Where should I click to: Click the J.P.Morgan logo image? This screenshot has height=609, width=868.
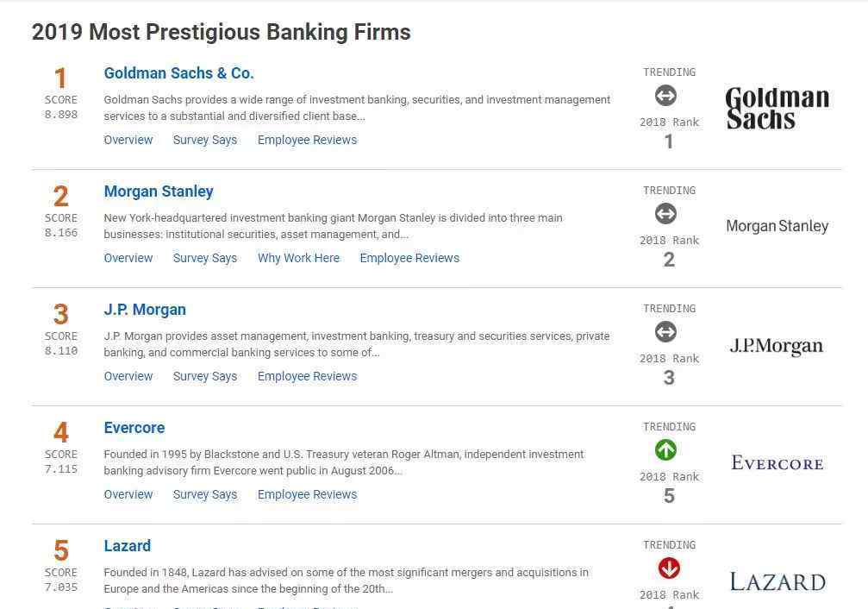776,346
